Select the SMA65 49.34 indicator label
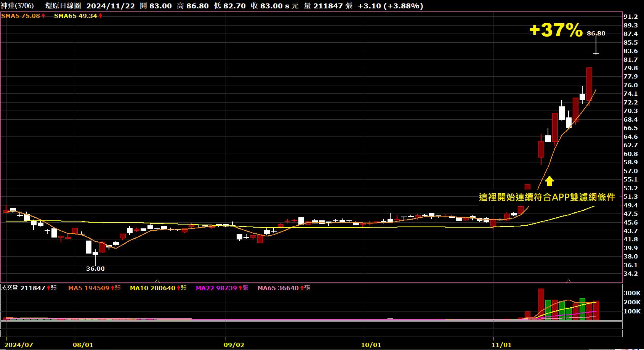 coord(75,16)
